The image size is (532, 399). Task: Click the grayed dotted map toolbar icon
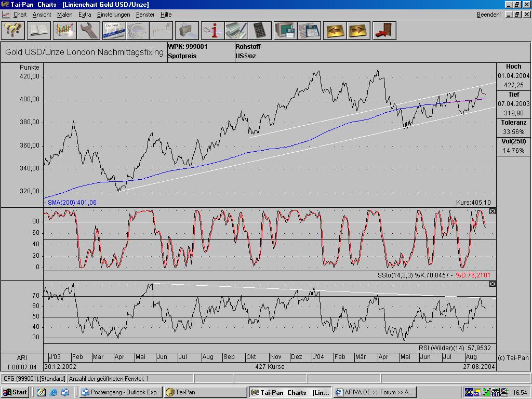coord(137,31)
